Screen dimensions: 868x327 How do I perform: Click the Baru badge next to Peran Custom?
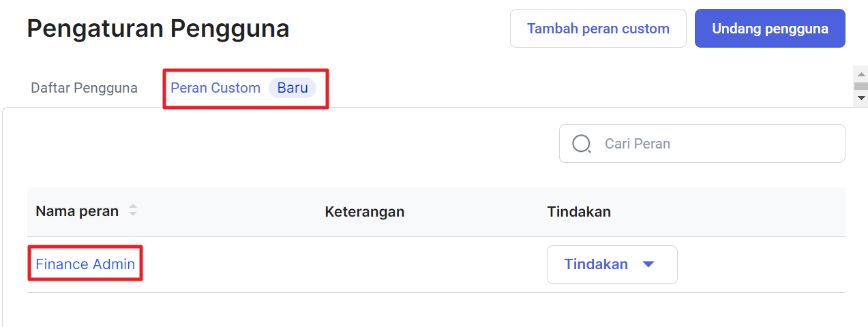(x=293, y=88)
